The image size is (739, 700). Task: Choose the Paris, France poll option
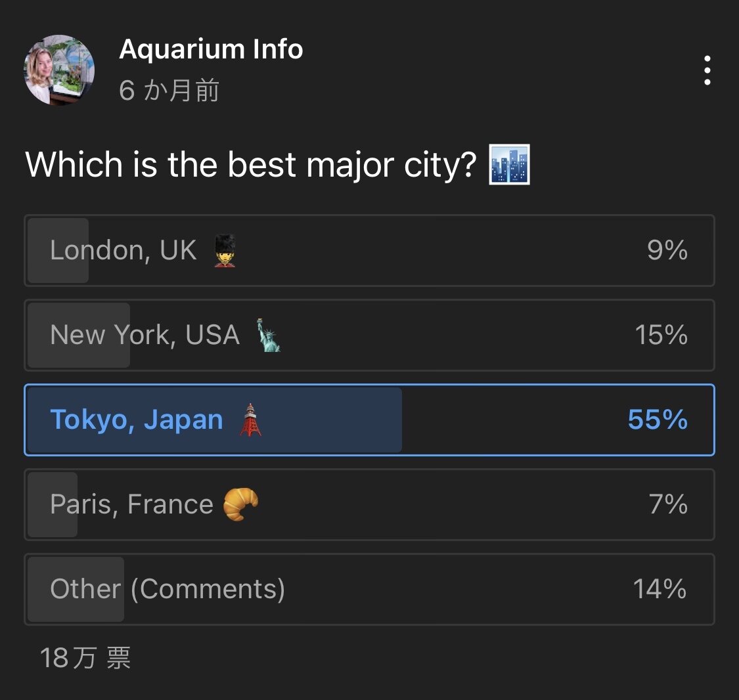369,504
